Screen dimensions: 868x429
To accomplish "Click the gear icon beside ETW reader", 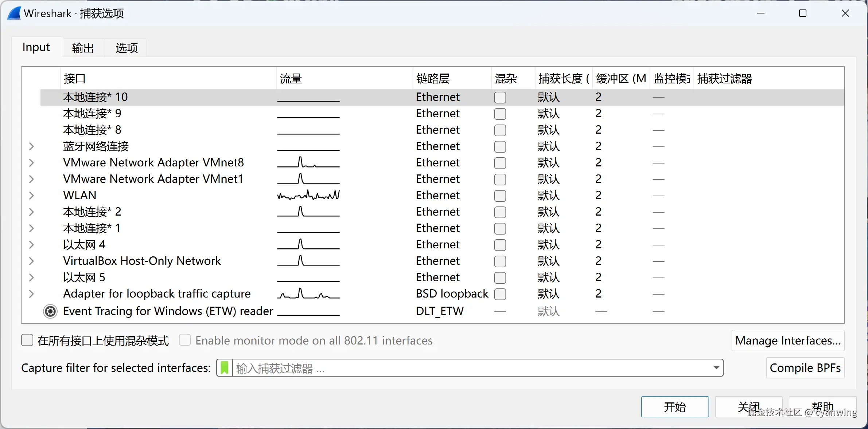I will point(50,311).
